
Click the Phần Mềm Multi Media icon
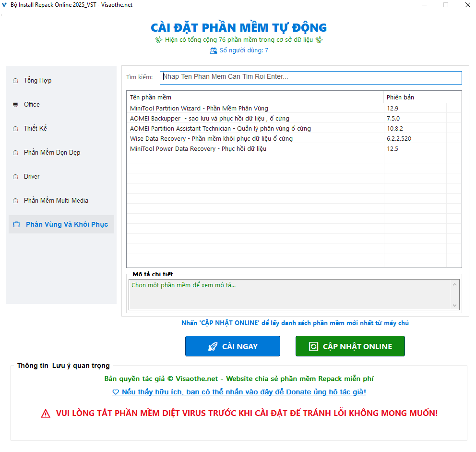point(15,201)
